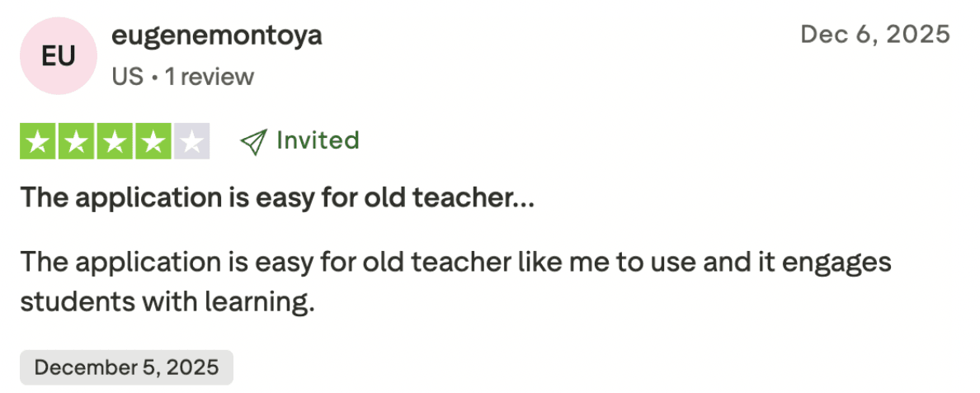Click the green "Invited" label text
Image resolution: width=980 pixels, height=393 pixels.
pyautogui.click(x=318, y=140)
